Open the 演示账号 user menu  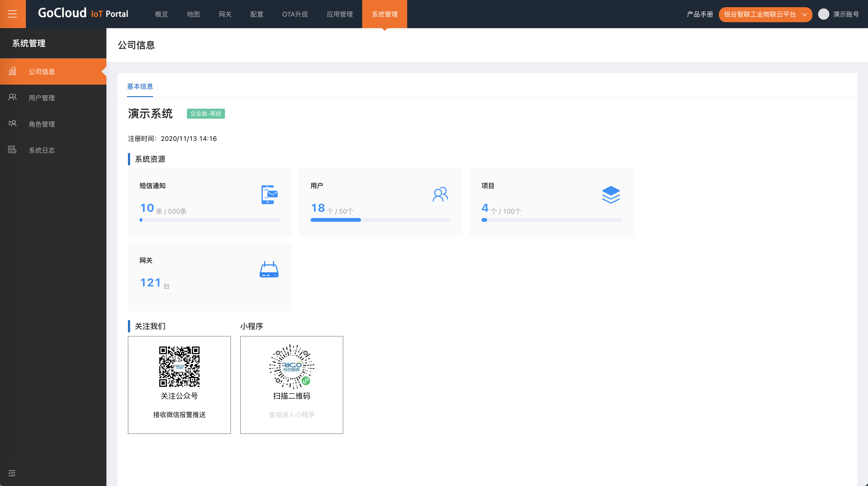click(x=846, y=14)
